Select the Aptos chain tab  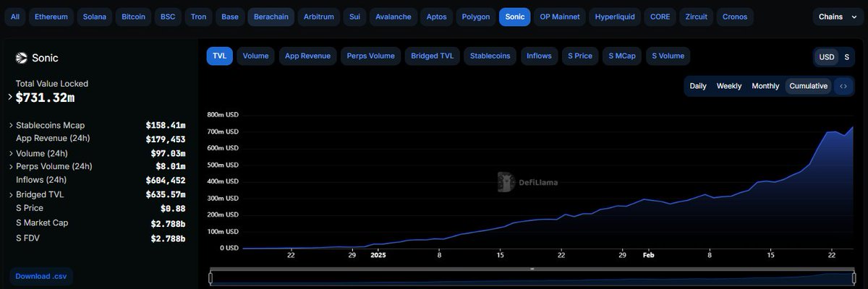(437, 16)
